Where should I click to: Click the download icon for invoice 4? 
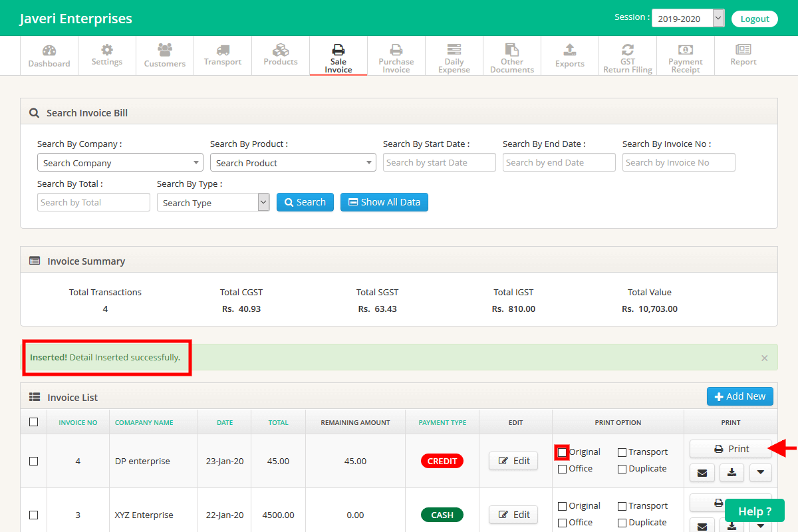coord(731,473)
